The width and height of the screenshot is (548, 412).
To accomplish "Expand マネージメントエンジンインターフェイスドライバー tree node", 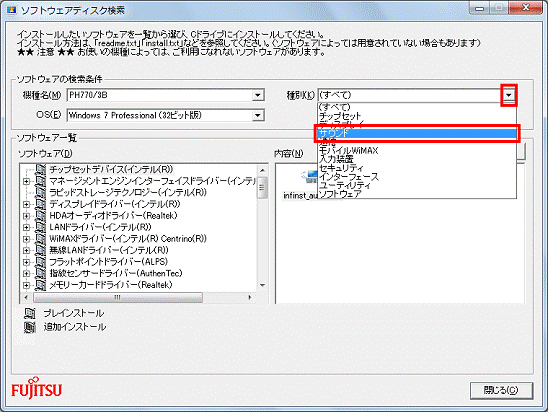I will coord(26,181).
